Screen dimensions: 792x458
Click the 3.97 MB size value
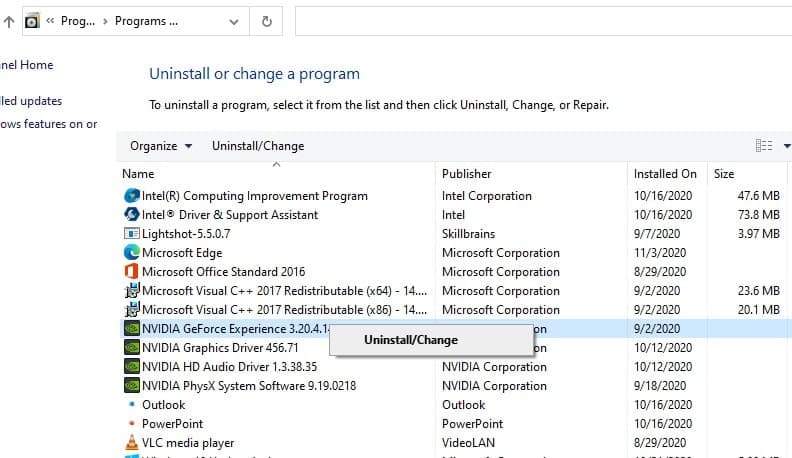point(759,234)
